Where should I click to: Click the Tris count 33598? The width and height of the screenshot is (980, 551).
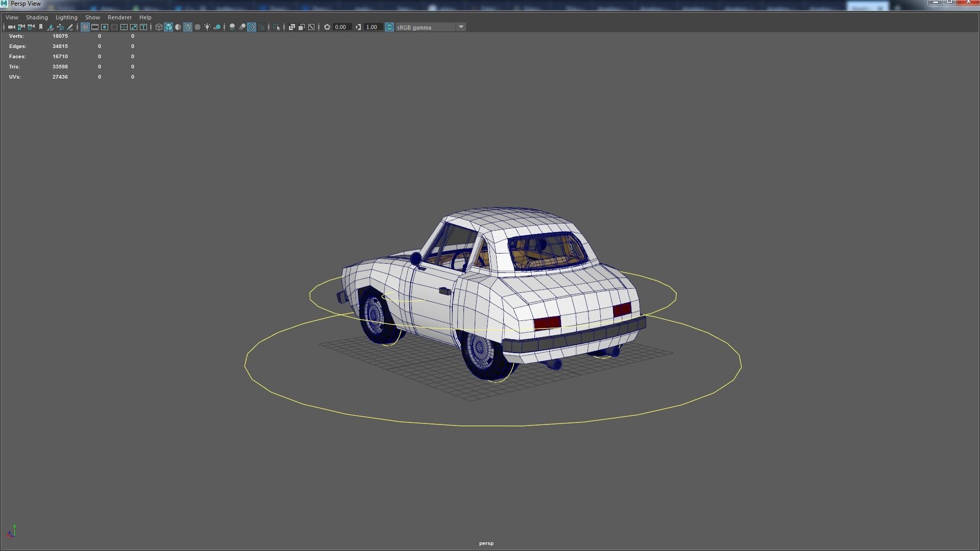60,67
